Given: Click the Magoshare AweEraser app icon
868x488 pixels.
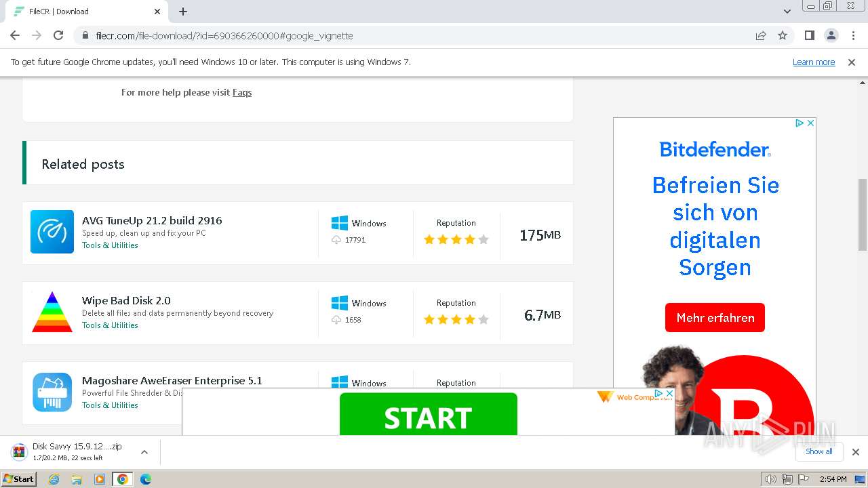Looking at the screenshot, I should (52, 392).
